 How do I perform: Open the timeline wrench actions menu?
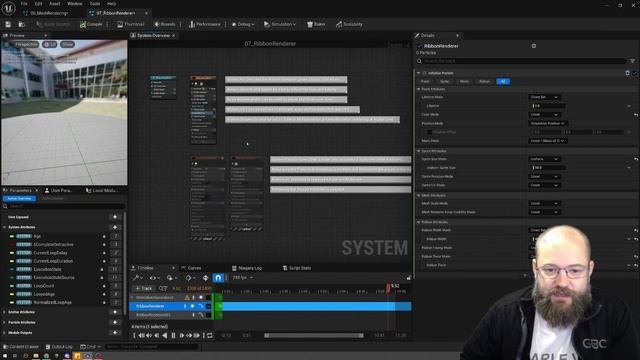(x=137, y=278)
